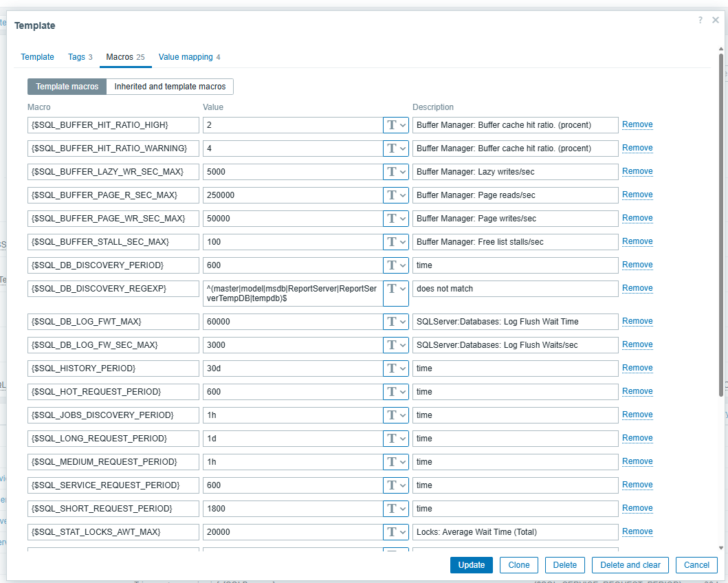Screen dimensions: 728x583
Task: Remove the SQL_DB_DISCOVERY_REGEXP macro
Action: (x=637, y=288)
